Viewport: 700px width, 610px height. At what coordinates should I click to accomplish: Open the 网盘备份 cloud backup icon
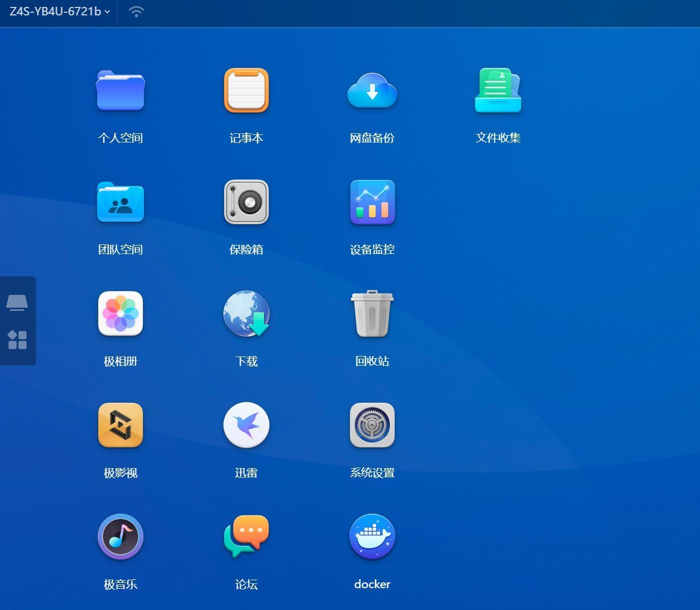[372, 90]
